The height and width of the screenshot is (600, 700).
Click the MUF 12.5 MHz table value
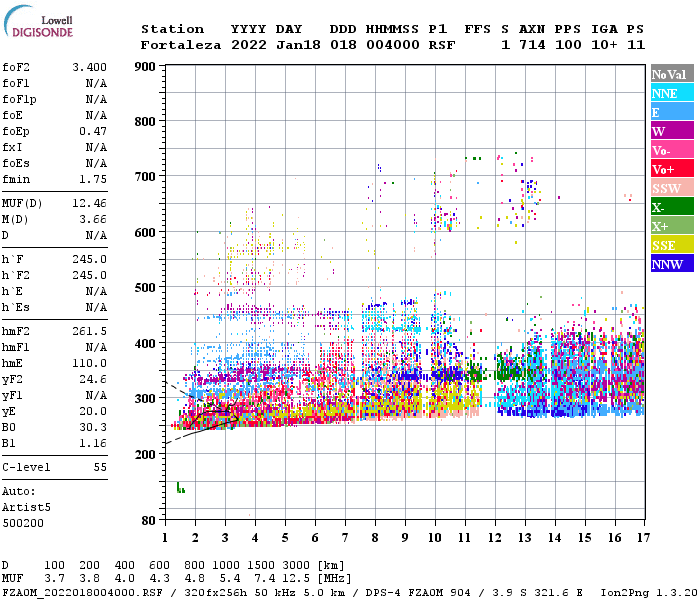click(296, 579)
